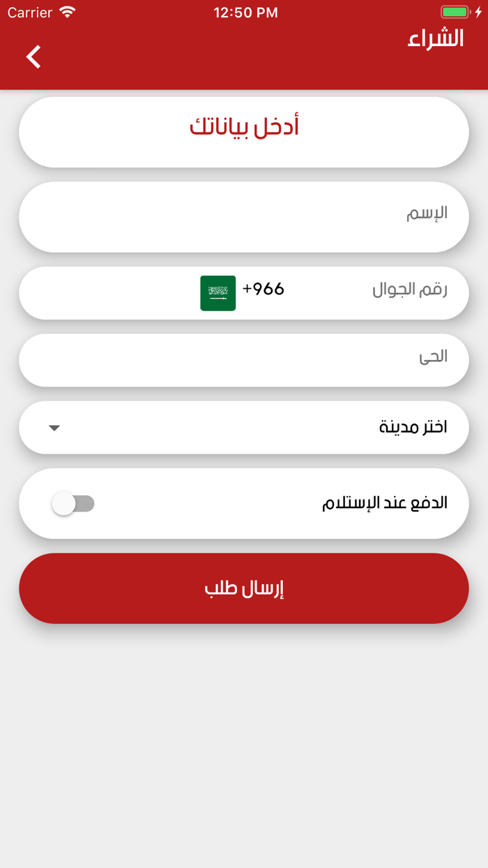
Task: Tap the أدخل بياناتك header card
Action: point(244,131)
